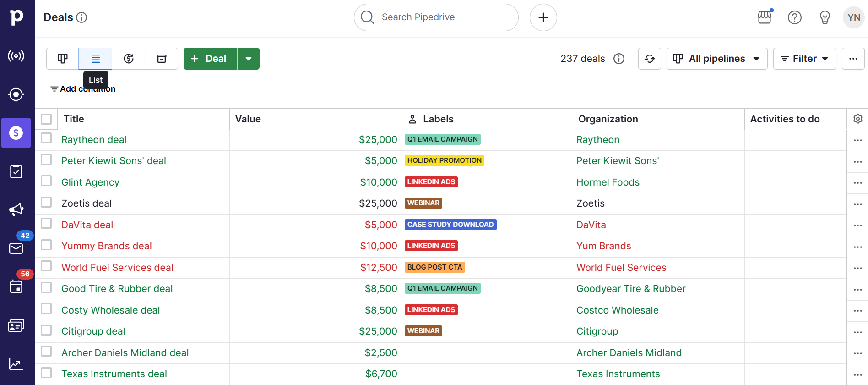
Task: Open the more options ellipsis in toolbar
Action: [x=853, y=59]
